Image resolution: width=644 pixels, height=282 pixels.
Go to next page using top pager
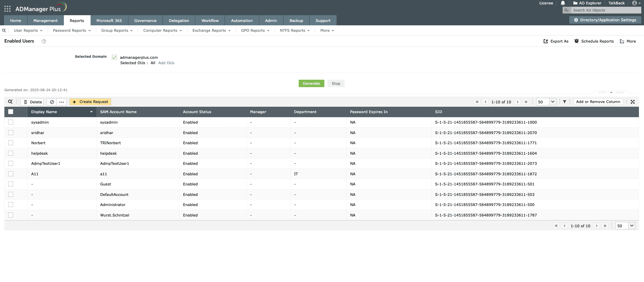[x=518, y=102]
